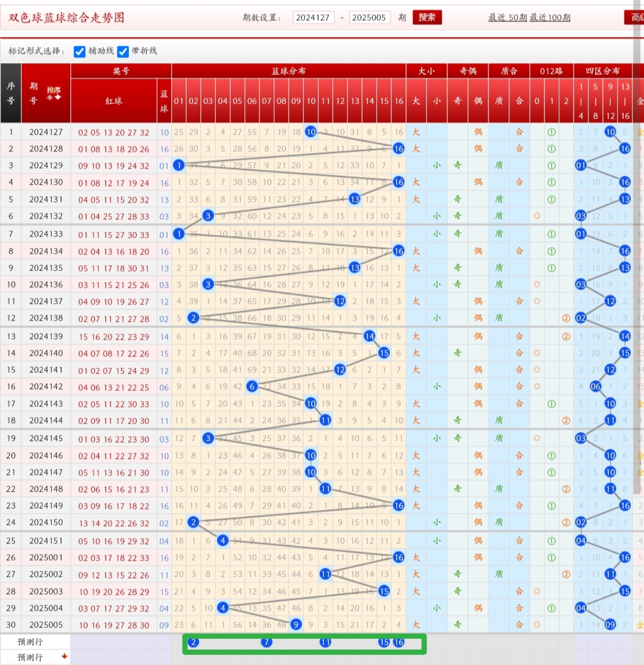The width and height of the screenshot is (644, 665).
Task: Edit the start period field 2024127
Action: 313,17
